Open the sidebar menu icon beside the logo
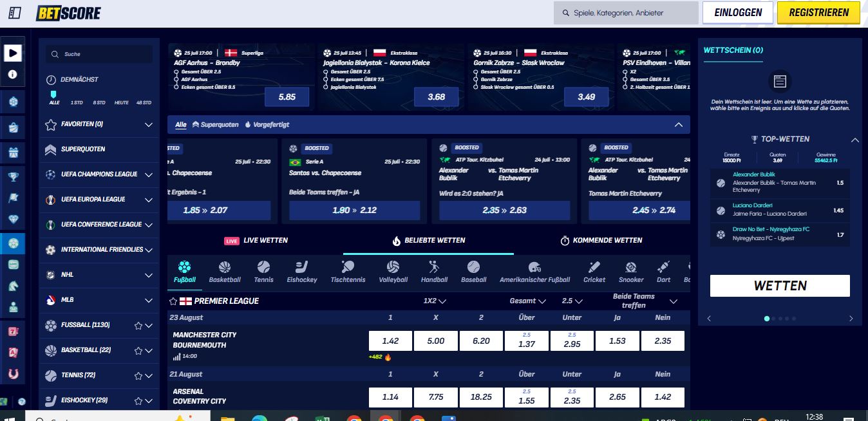This screenshot has width=868, height=421. click(x=15, y=13)
